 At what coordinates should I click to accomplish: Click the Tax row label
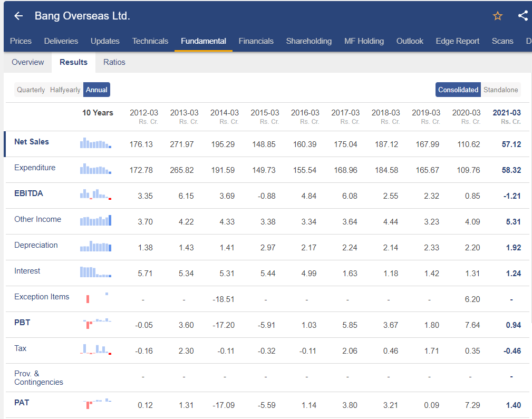pos(21,348)
